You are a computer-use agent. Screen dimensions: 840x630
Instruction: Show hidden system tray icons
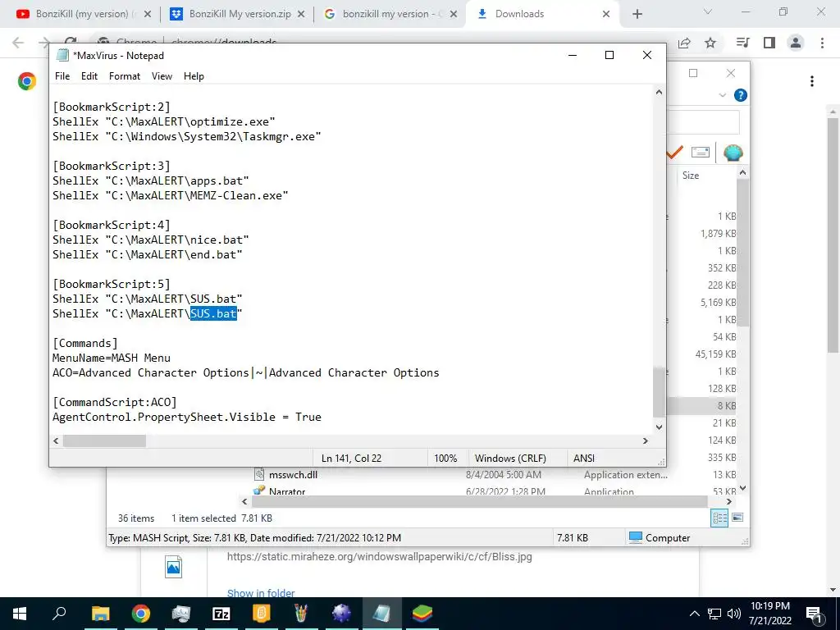pos(694,614)
